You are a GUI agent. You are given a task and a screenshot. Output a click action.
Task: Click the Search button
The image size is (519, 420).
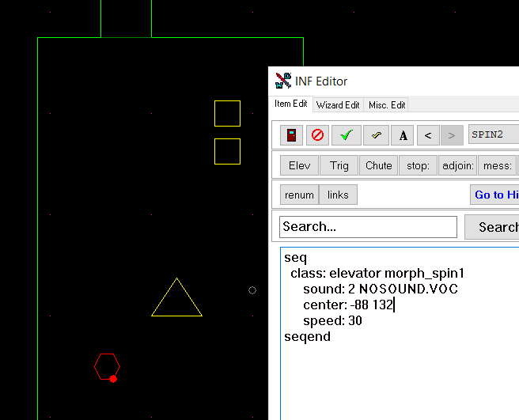click(492, 227)
